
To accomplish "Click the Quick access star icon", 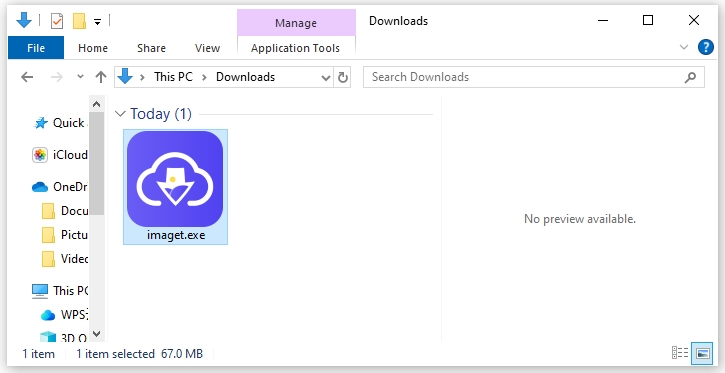I will (x=41, y=123).
